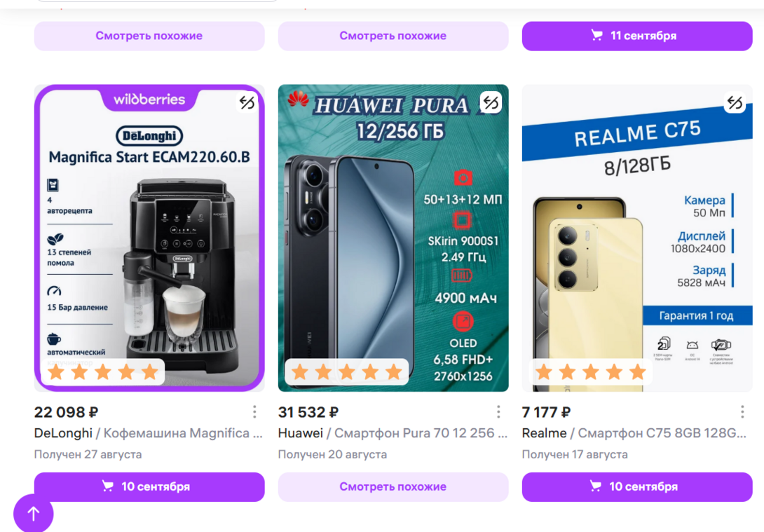Open Huawei Pura 12/256 product image

point(393,238)
